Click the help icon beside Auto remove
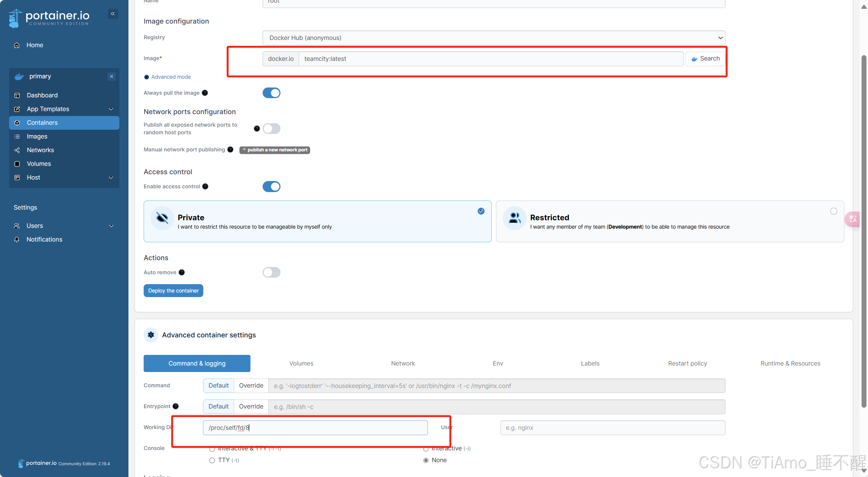The image size is (868, 477). (x=182, y=272)
